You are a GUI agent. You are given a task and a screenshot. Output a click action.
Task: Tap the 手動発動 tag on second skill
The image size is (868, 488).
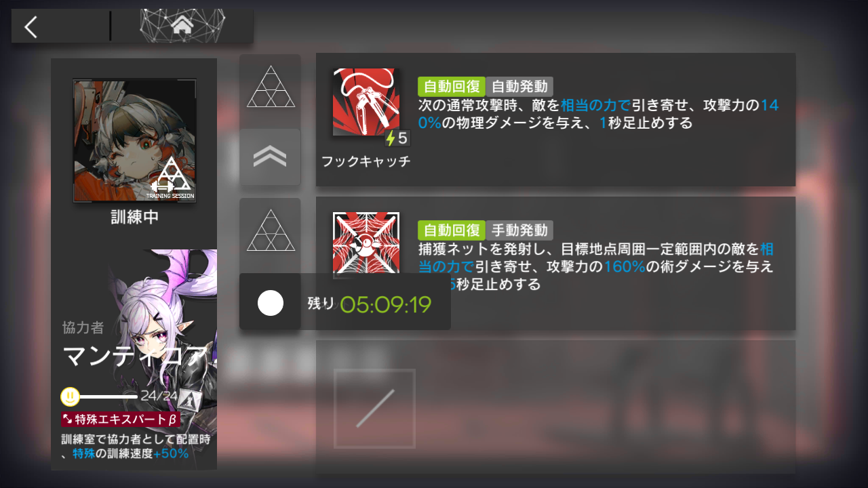[519, 230]
